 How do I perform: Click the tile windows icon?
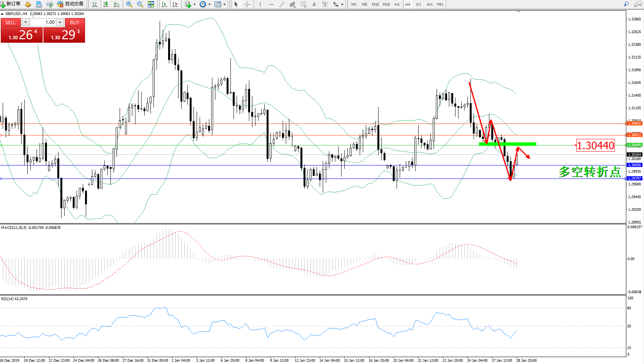151,4
